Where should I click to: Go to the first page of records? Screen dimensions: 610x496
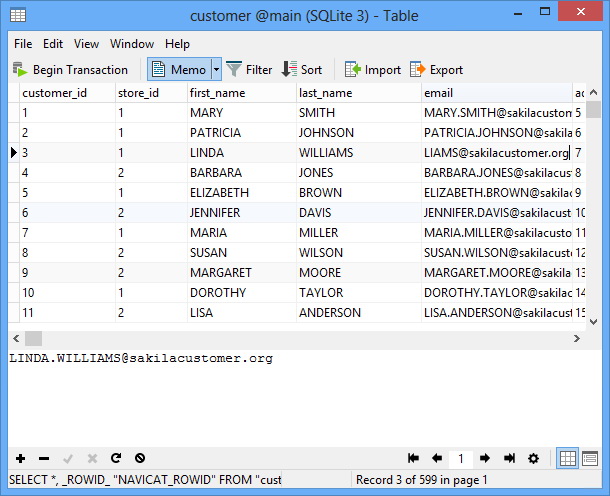[x=413, y=458]
